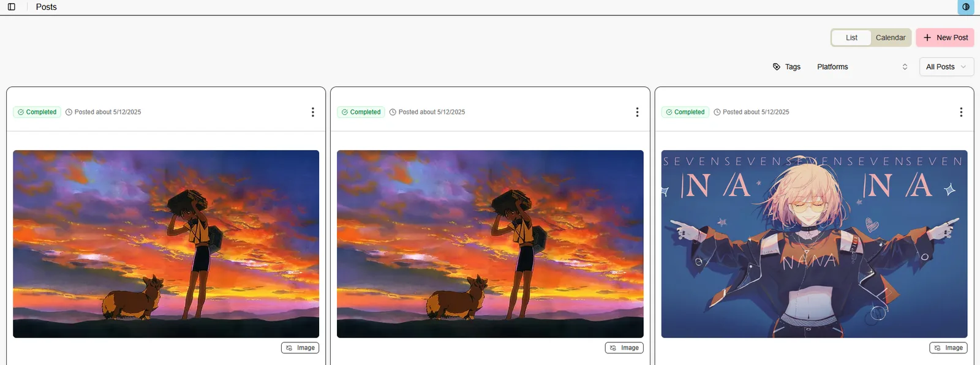
Task: Click the second post's Image tag
Action: (x=624, y=348)
